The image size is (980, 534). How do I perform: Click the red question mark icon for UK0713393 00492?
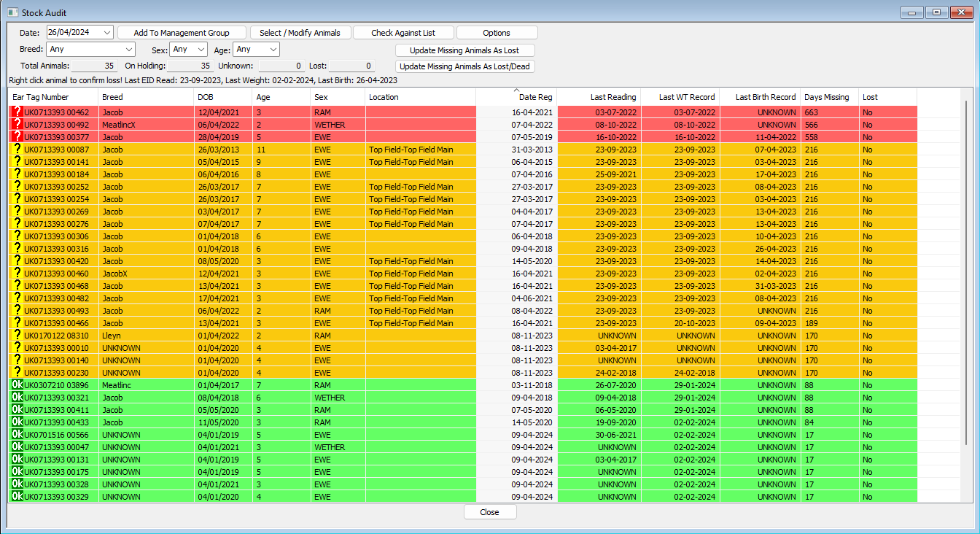[17, 125]
